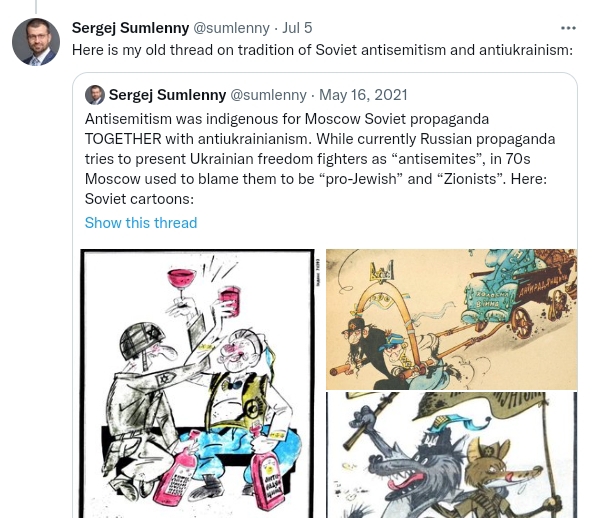Open the bottom-right wolf cartoon image

pyautogui.click(x=452, y=455)
